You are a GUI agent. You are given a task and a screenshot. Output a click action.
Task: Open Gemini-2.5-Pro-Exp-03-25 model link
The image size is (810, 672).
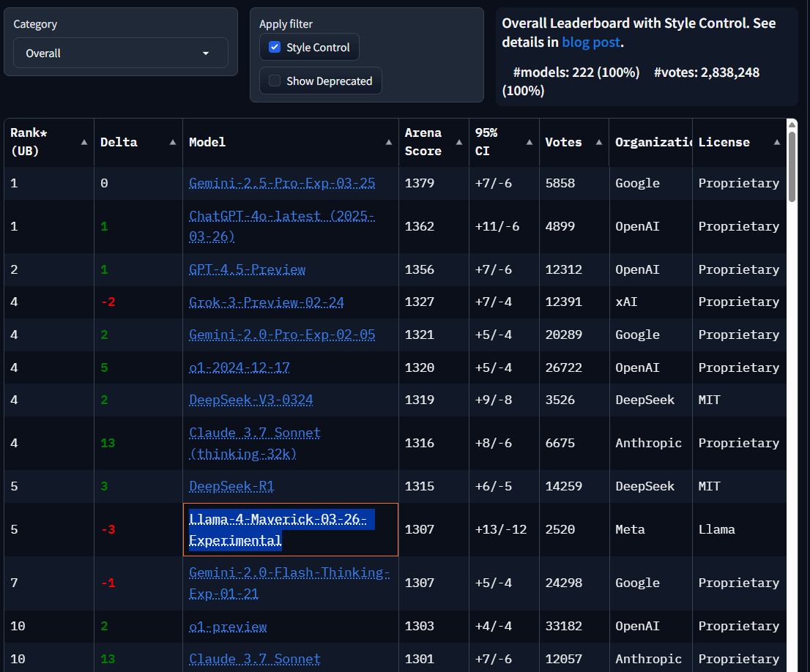(282, 183)
